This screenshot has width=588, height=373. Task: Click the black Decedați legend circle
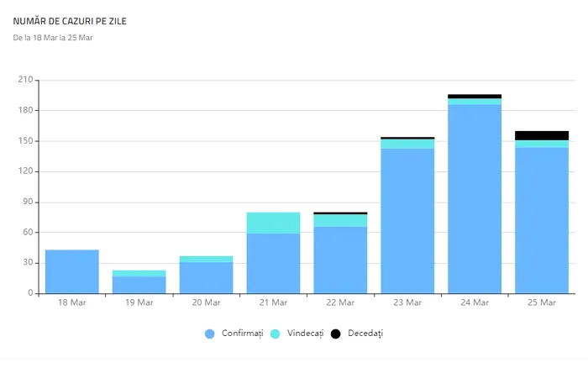[x=335, y=334]
